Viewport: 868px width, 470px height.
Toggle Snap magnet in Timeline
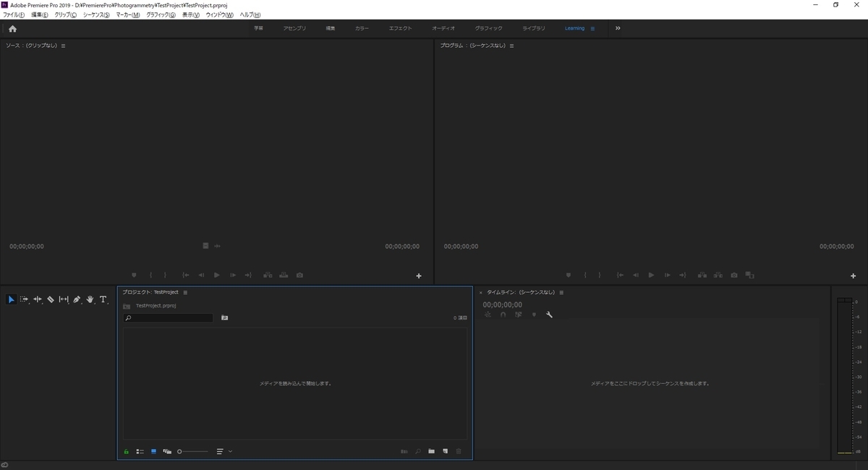[503, 315]
